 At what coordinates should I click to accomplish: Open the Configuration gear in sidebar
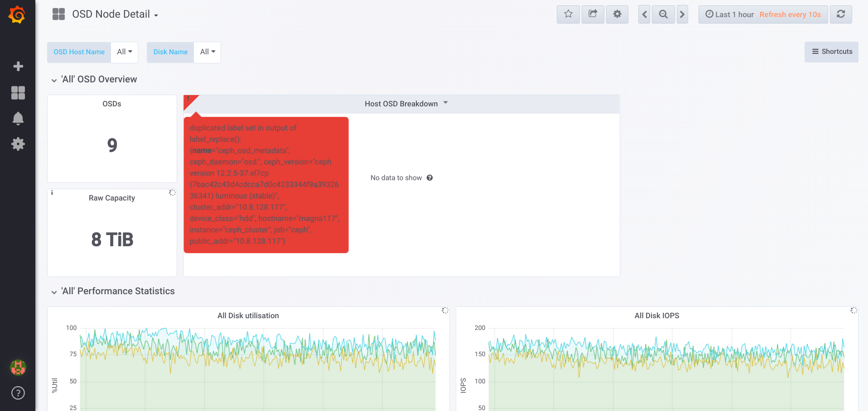(x=18, y=144)
